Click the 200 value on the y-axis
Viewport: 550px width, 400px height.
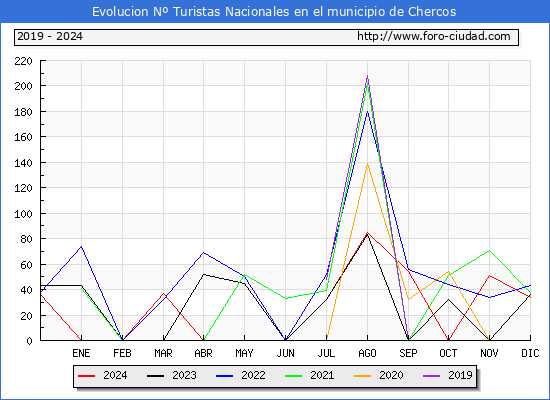click(x=24, y=86)
